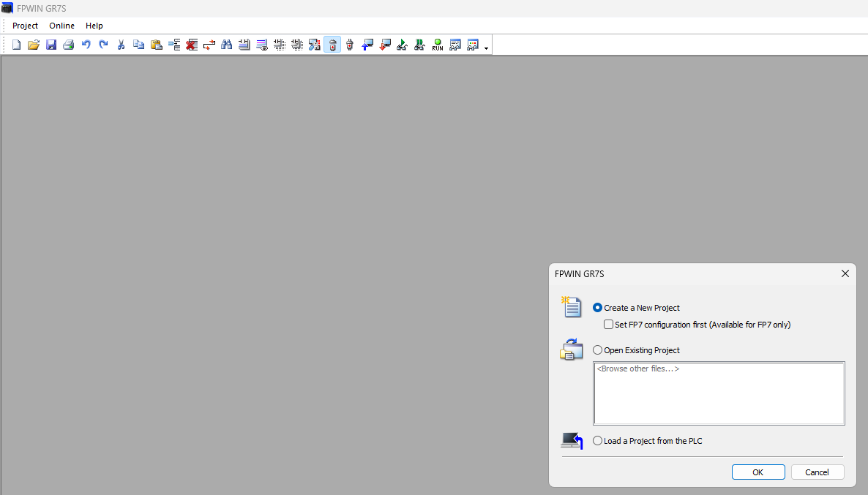Cut with the scissors icon
Image resolution: width=868 pixels, height=495 pixels.
click(121, 45)
